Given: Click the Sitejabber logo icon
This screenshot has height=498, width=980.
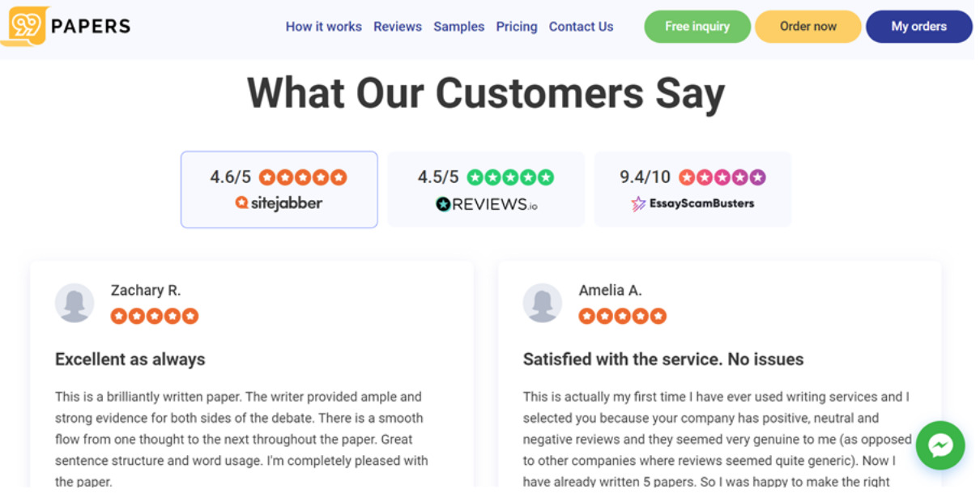Looking at the screenshot, I should pos(279,203).
